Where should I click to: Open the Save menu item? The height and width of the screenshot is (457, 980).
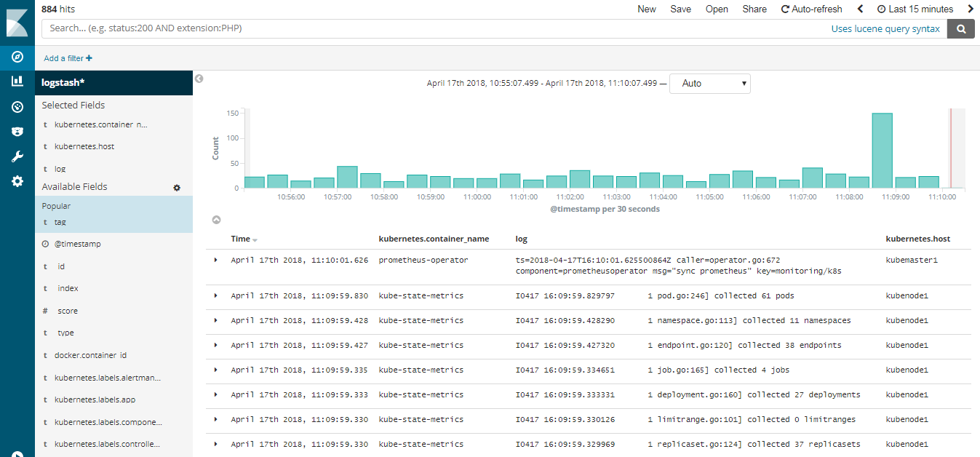coord(681,9)
